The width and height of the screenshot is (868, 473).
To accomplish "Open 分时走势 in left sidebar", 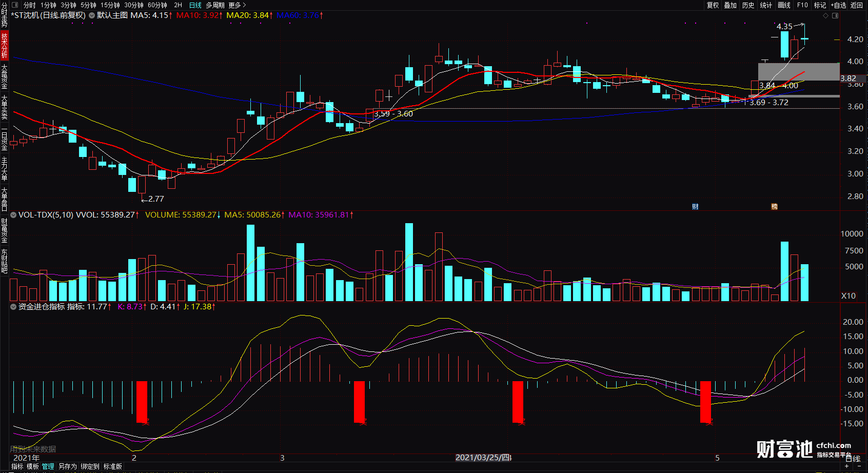I will pos(4,15).
